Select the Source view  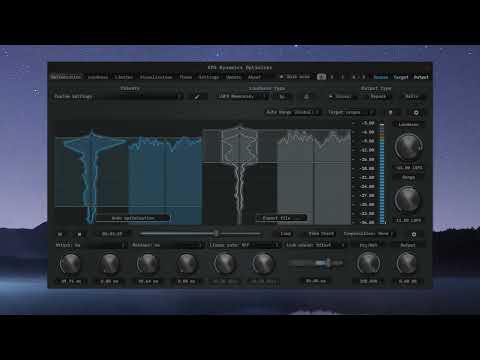[x=380, y=77]
